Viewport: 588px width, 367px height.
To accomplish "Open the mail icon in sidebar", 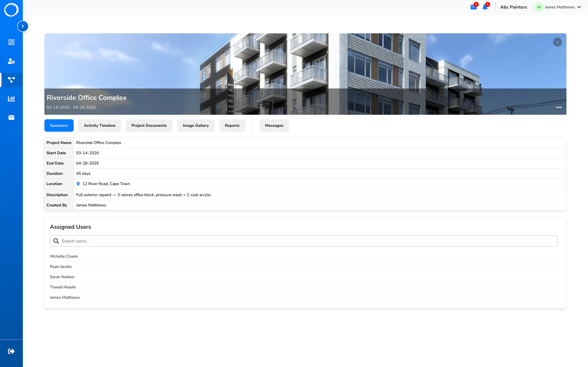I will [x=11, y=117].
